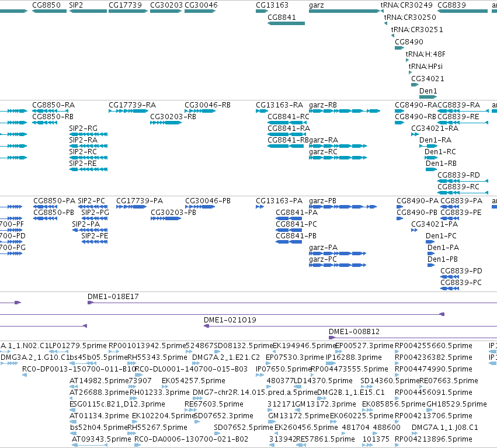Click the CG8850-RA transcript label
The height and width of the screenshot is (448, 497).
(x=54, y=105)
